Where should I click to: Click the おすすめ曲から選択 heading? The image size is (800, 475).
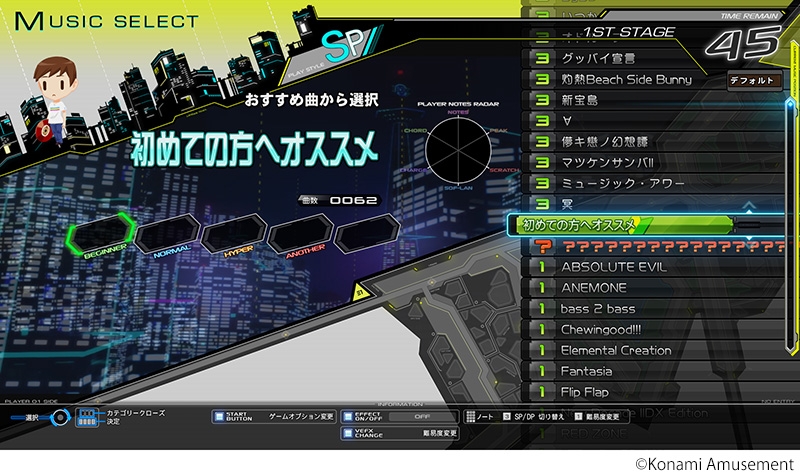[311, 99]
